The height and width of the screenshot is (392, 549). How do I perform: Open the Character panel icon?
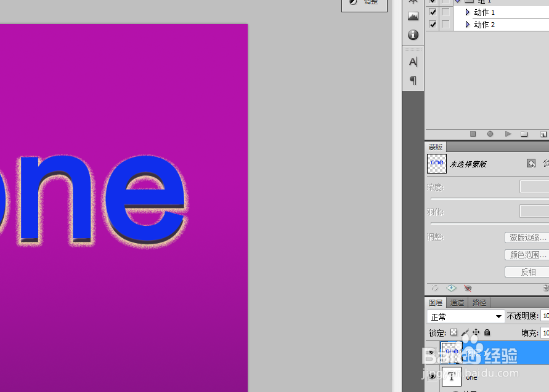click(413, 62)
